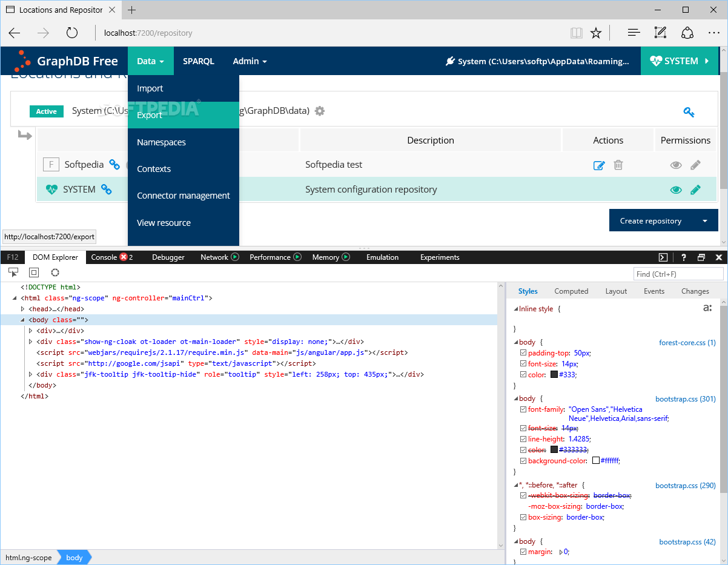728x565 pixels.
Task: Expand the head node
Action: [23, 309]
